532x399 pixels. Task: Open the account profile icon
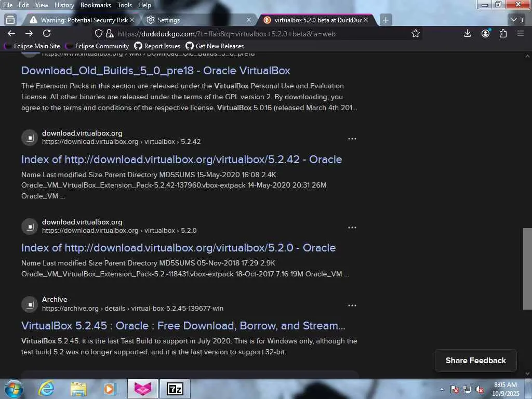486,33
